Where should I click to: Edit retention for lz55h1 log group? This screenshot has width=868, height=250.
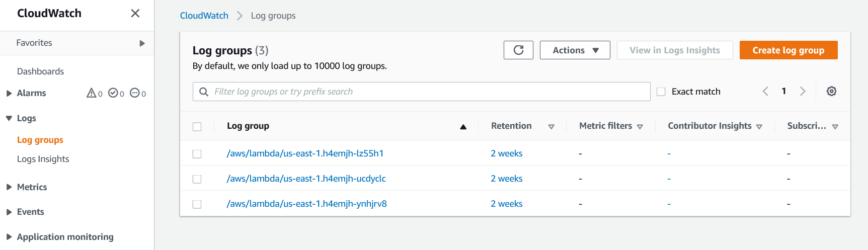coord(506,153)
